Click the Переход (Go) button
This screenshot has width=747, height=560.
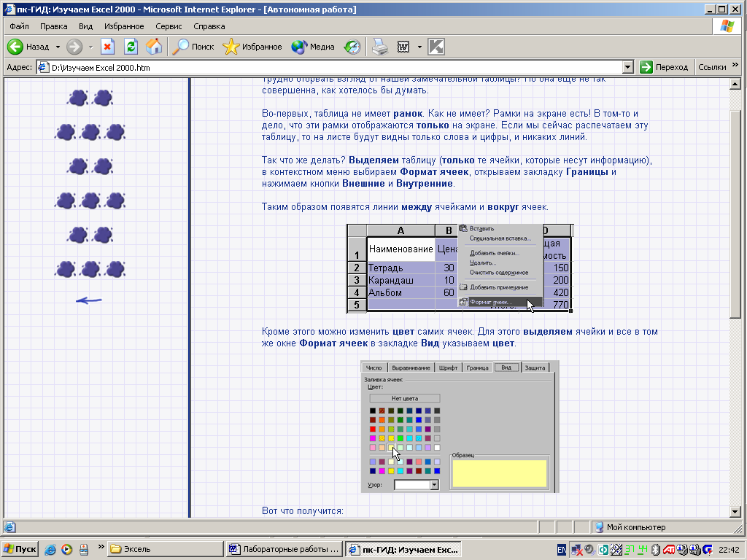point(664,67)
